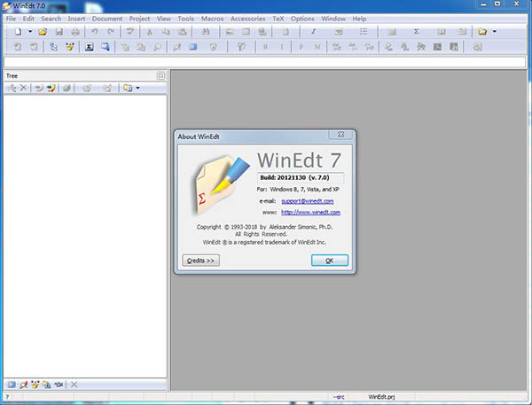Viewport: 532px width, 405px height.
Task: Open the Help menu
Action: (x=359, y=19)
